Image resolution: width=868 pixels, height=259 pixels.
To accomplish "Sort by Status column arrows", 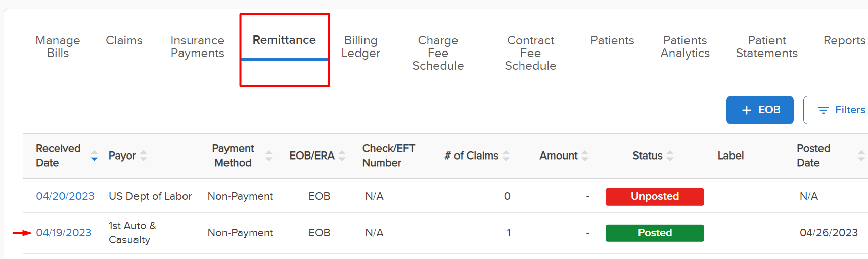I will pos(670,156).
